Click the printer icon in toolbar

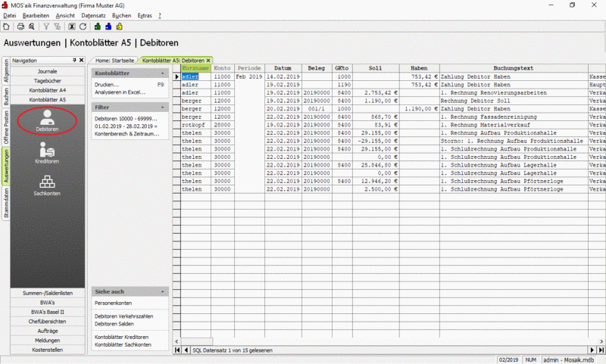pyautogui.click(x=21, y=26)
